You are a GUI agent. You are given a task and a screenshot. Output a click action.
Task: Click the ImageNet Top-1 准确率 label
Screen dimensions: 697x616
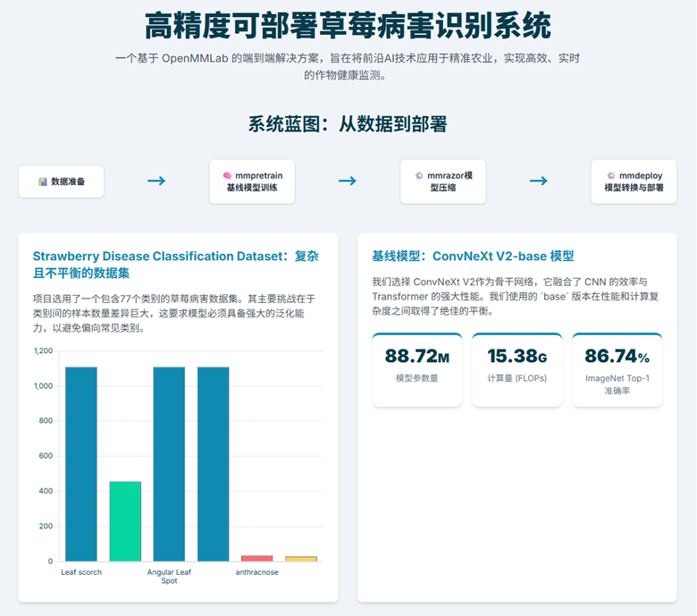617,384
